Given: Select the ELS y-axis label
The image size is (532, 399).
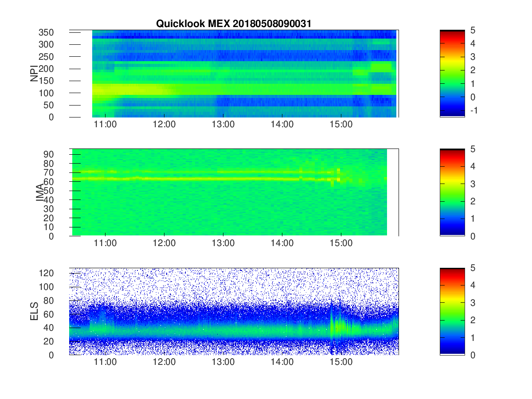Looking at the screenshot, I should click(34, 311).
